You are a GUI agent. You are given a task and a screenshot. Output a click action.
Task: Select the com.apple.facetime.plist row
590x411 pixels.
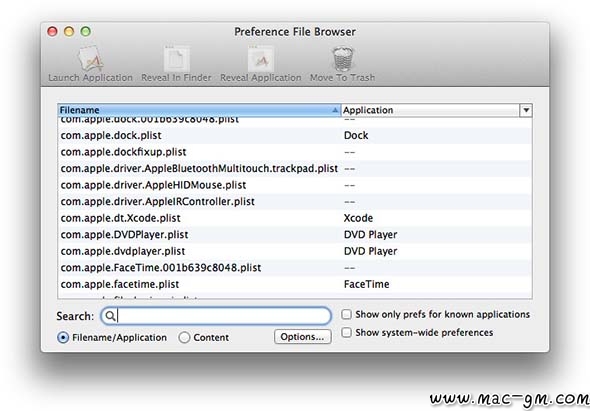pyautogui.click(x=295, y=285)
